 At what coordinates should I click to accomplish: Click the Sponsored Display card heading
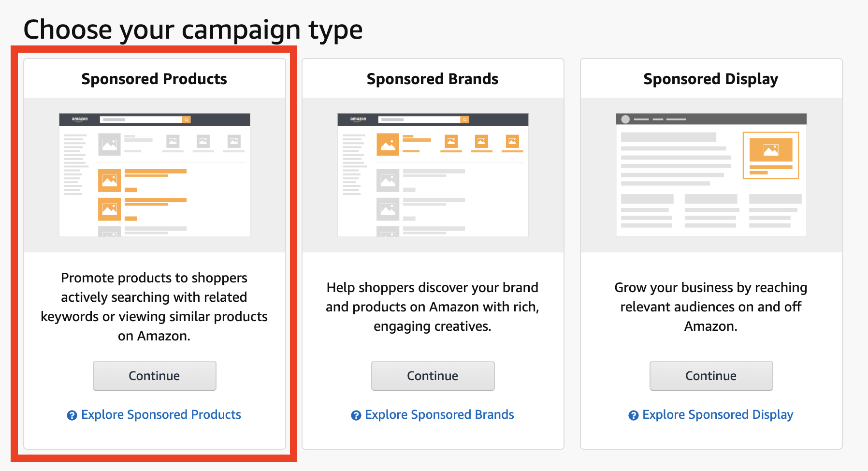(711, 79)
